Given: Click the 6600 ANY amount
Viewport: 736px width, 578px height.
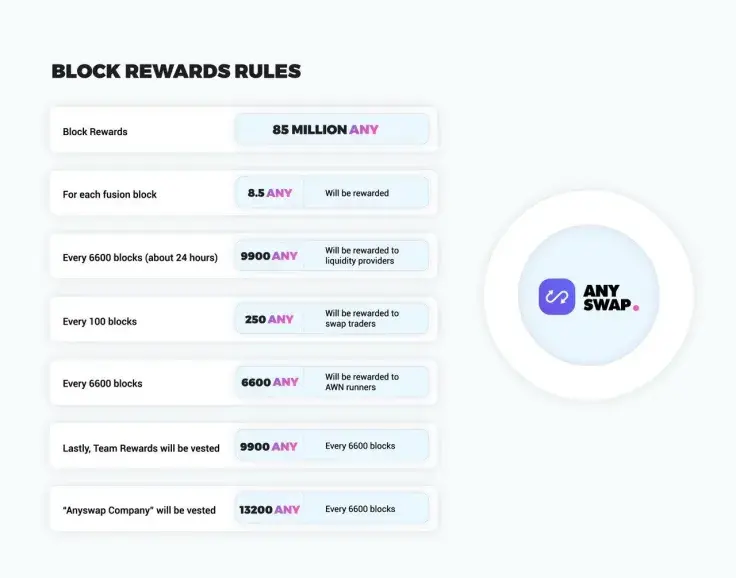Looking at the screenshot, I should (x=270, y=382).
